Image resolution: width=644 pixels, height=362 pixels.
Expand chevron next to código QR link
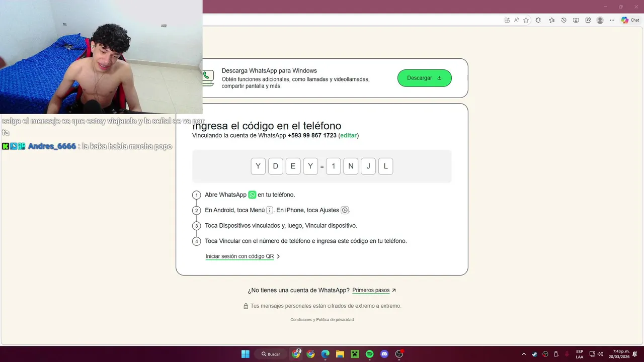pos(278,256)
